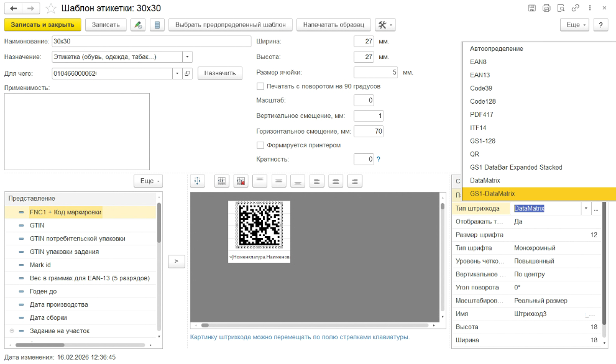Click the 'Записать и закрыть' button
The height and width of the screenshot is (364, 616).
point(42,25)
